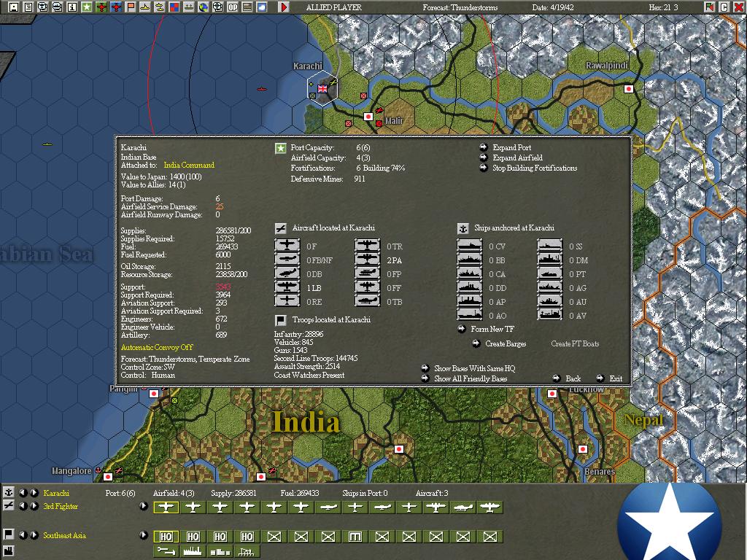Click Create Barges

506,343
